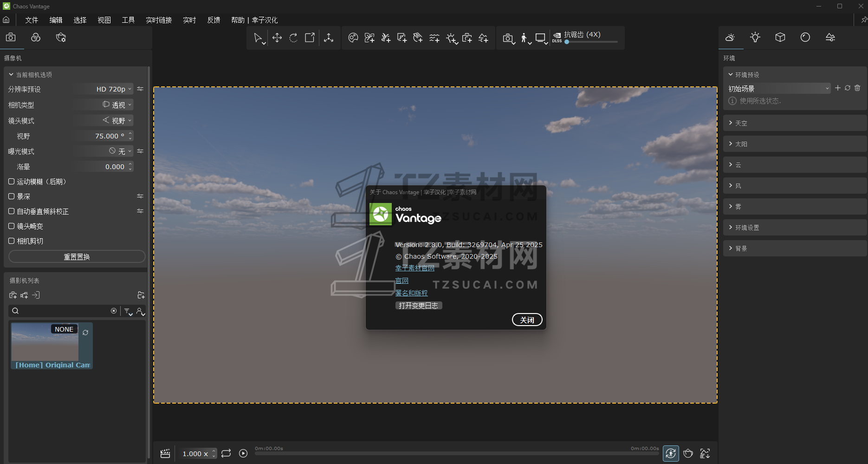Select the arrow selection tool
This screenshot has height=464, width=868.
click(x=258, y=38)
